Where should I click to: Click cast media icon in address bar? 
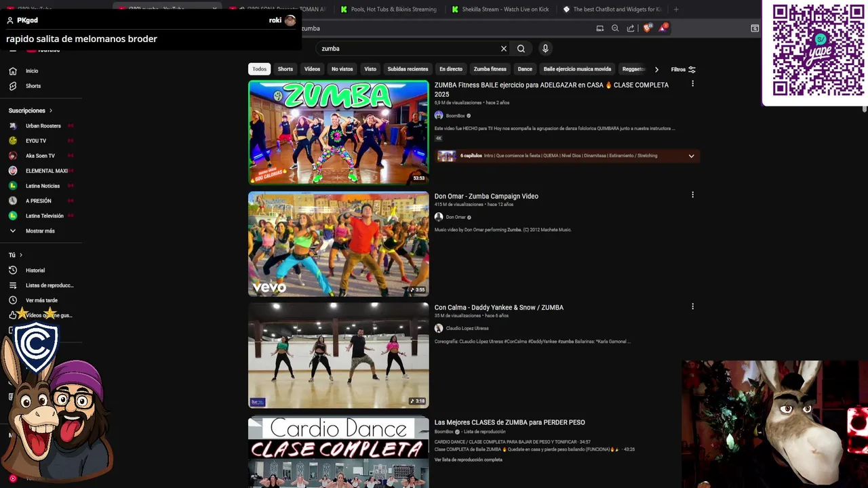click(x=599, y=28)
